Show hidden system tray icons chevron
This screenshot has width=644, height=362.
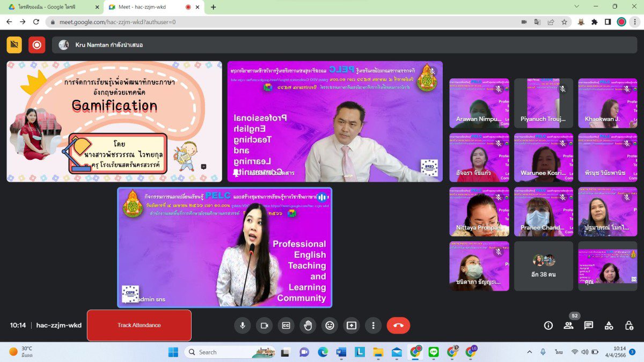tap(530, 352)
